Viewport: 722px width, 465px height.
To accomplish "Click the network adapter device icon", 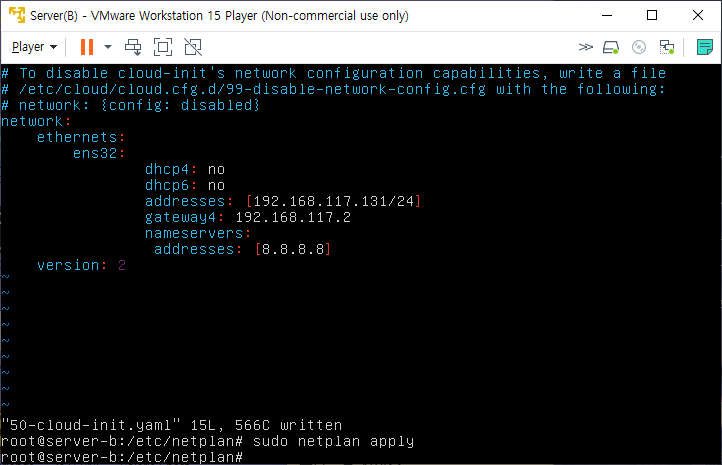I will coord(666,47).
